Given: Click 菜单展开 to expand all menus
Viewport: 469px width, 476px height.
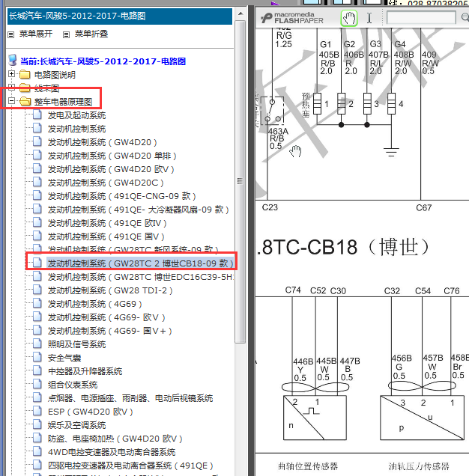Looking at the screenshot, I should [36, 34].
